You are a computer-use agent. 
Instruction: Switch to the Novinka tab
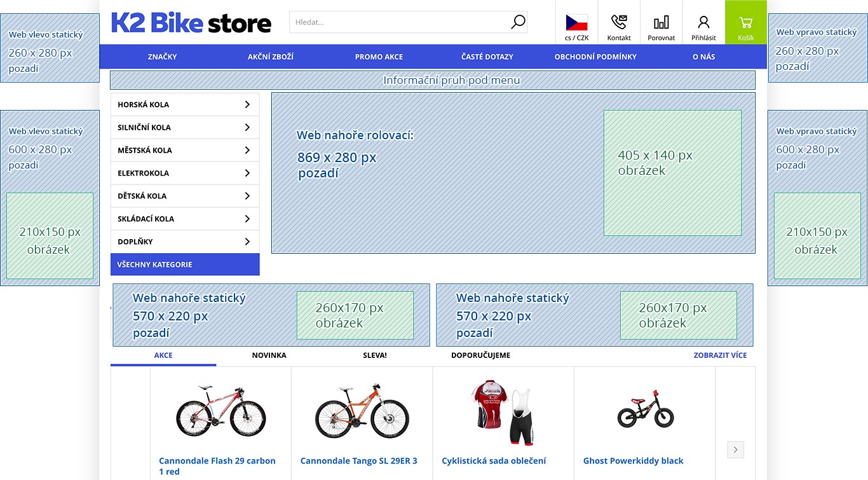click(x=269, y=355)
